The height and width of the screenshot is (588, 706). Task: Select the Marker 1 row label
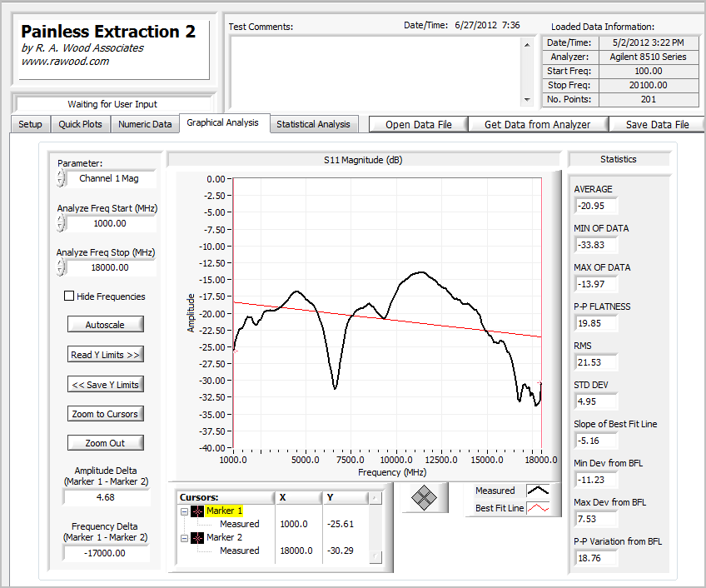[224, 511]
